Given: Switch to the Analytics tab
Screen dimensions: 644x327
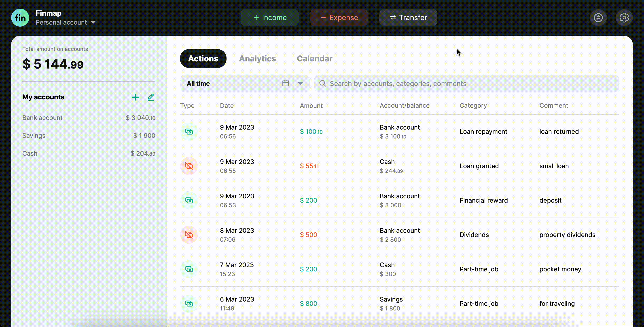Looking at the screenshot, I should click(x=258, y=59).
